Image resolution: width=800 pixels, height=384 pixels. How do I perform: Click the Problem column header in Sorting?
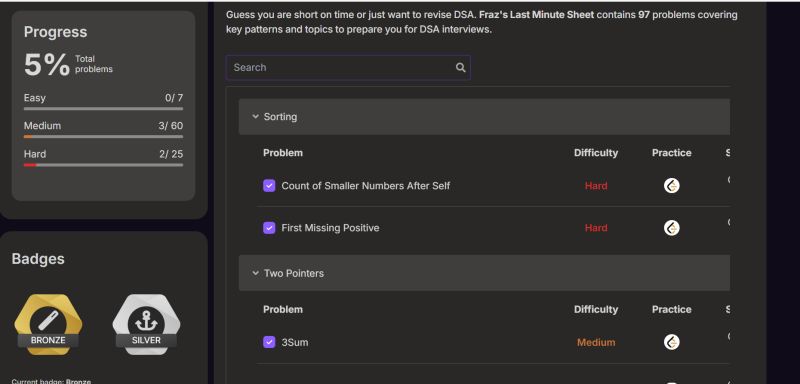coord(283,153)
